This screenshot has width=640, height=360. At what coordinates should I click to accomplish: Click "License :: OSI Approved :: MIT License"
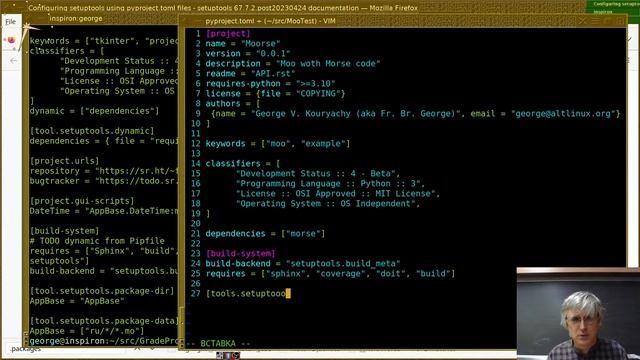coord(335,193)
